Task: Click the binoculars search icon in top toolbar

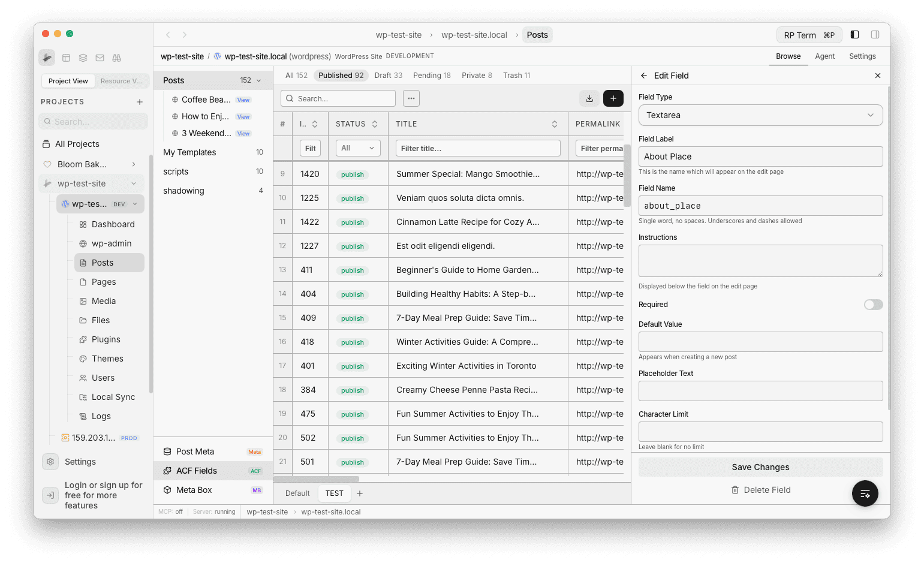Action: [116, 57]
